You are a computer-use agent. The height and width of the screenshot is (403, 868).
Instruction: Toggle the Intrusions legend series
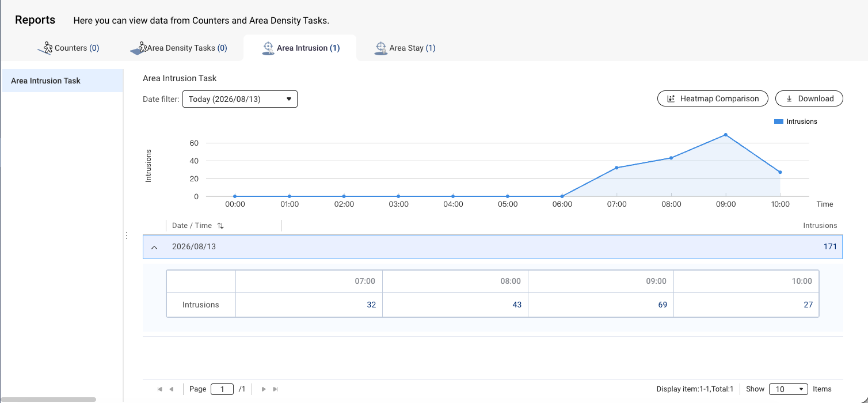(x=795, y=121)
